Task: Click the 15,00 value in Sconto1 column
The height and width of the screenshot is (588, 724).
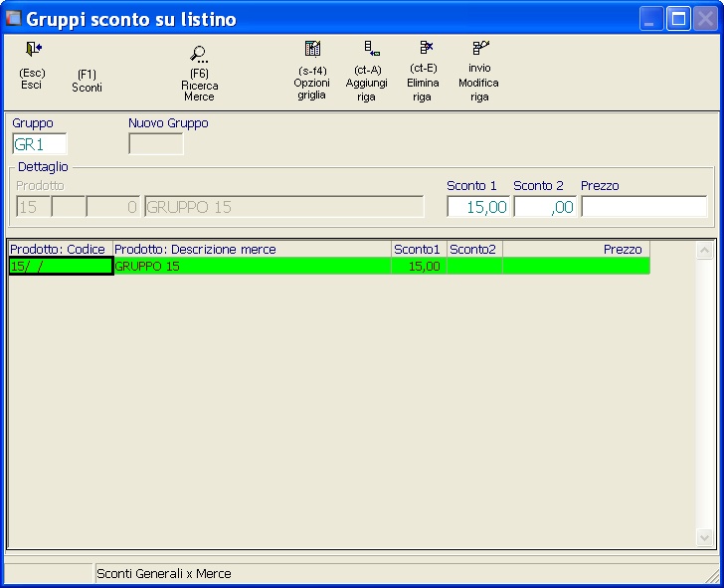Action: [x=419, y=266]
